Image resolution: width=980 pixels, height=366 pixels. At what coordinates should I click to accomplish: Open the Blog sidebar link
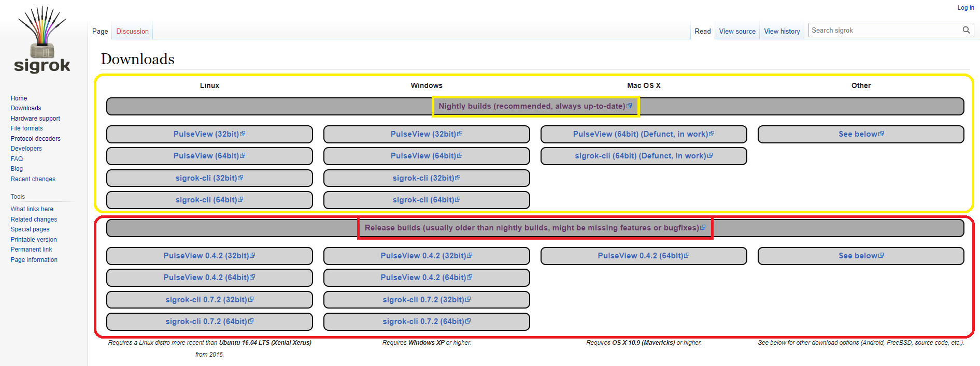click(17, 169)
